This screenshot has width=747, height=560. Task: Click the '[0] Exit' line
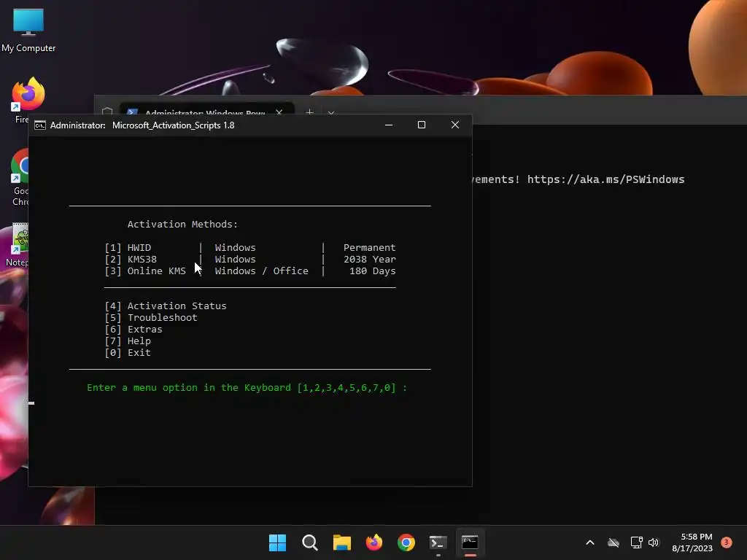coord(128,353)
